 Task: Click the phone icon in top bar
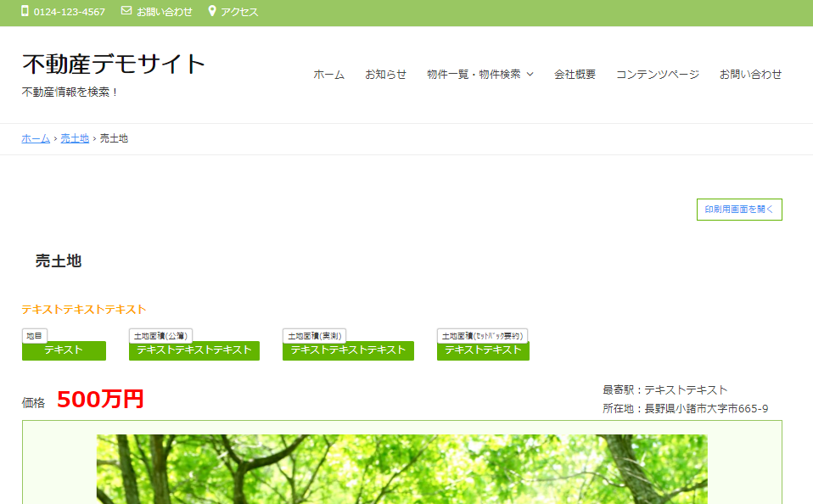pyautogui.click(x=25, y=12)
